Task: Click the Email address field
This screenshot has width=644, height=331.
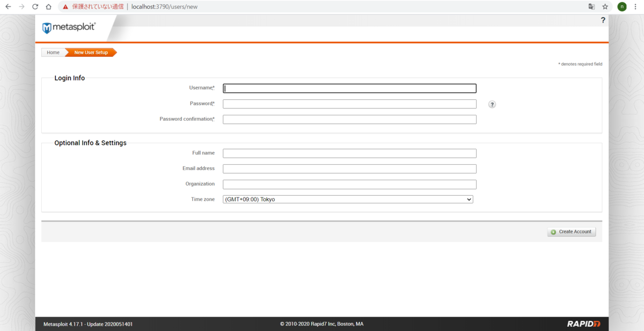Action: click(x=349, y=169)
